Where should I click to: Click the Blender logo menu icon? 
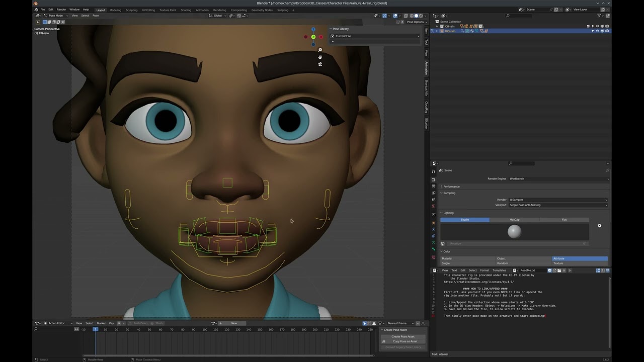point(35,9)
